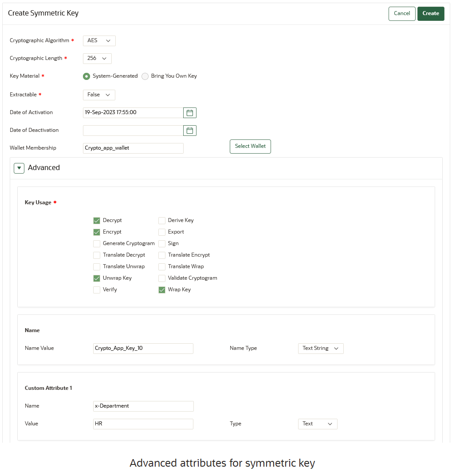Enable the Sign key usage
Viewport: 452px width, 476px height.
[x=162, y=243]
